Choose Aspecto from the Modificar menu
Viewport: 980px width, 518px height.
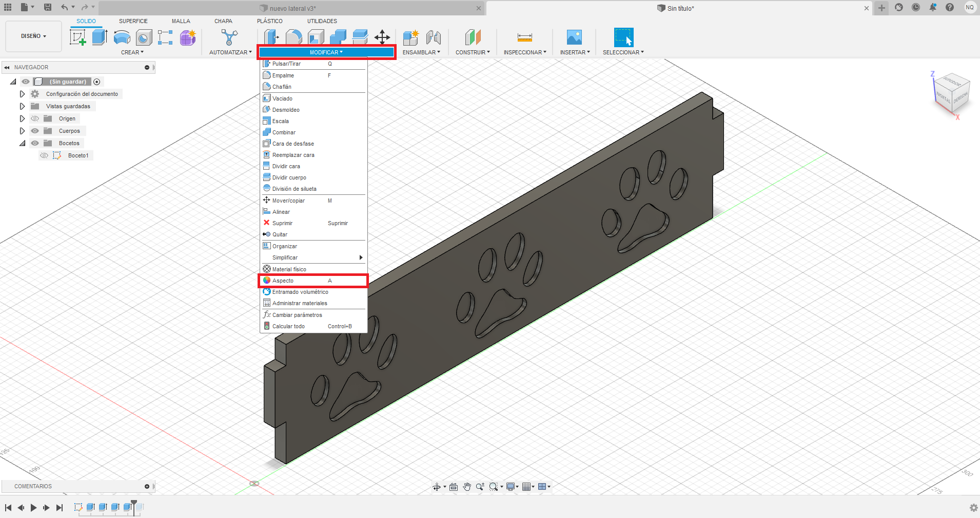pos(313,281)
